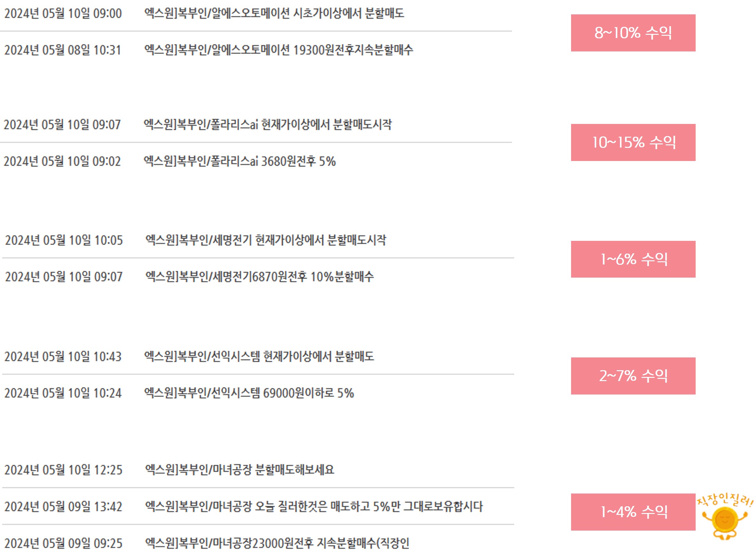756x559 pixels.
Task: Click the 10~15% 수익 pink badge
Action: coord(633,142)
